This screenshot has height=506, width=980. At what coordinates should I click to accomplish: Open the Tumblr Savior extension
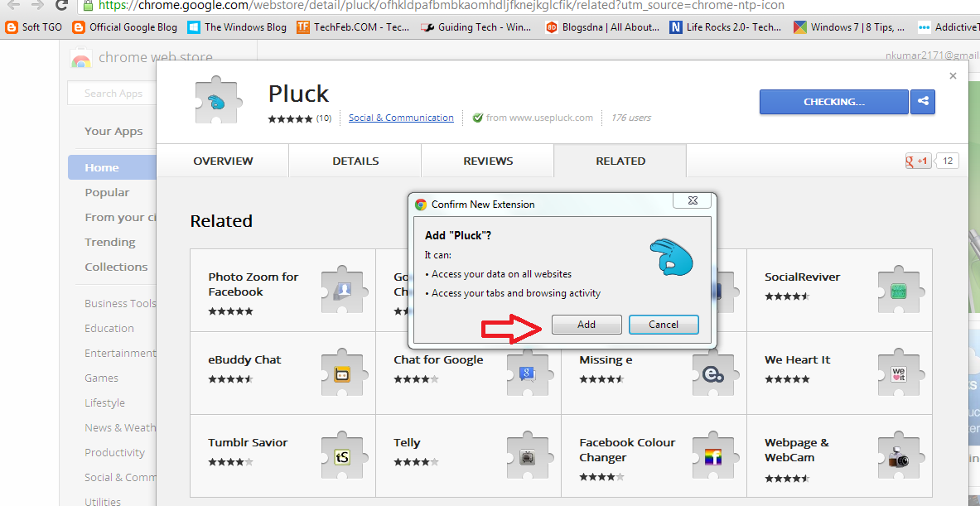pyautogui.click(x=282, y=456)
